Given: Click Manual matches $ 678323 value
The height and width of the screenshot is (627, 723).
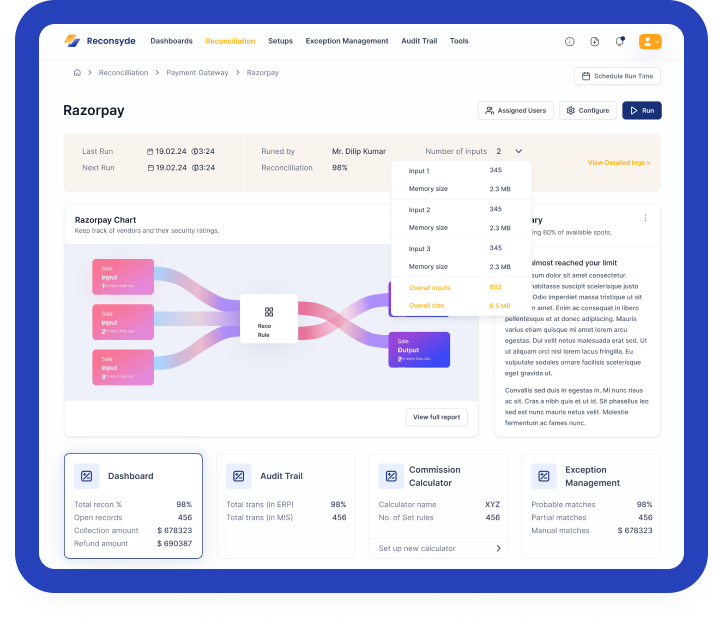Looking at the screenshot, I should point(635,531).
